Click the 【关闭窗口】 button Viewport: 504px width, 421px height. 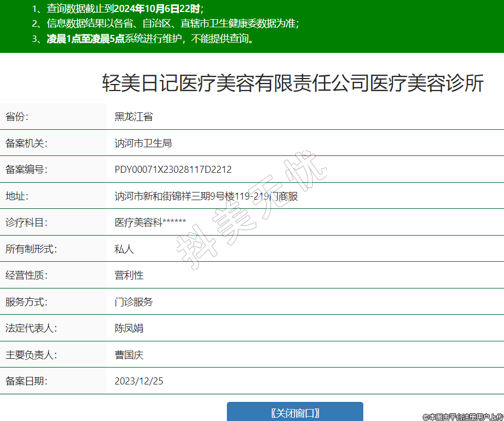coord(295,412)
